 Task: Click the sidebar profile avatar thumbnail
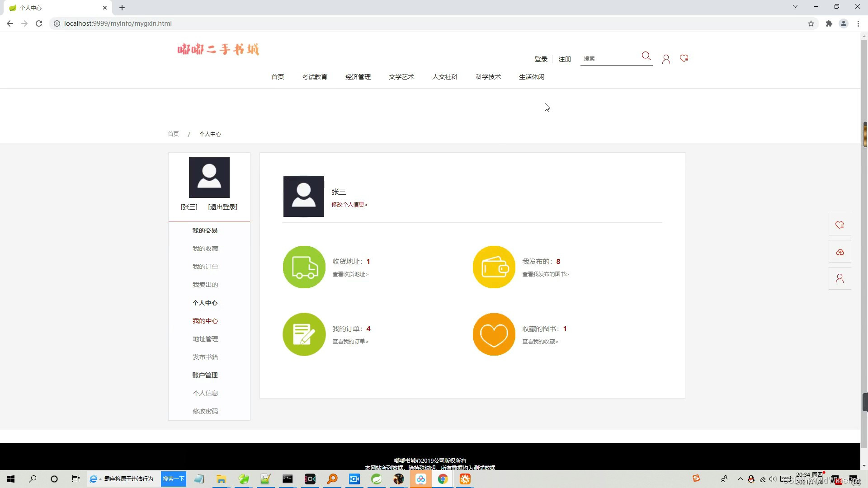[x=209, y=178]
